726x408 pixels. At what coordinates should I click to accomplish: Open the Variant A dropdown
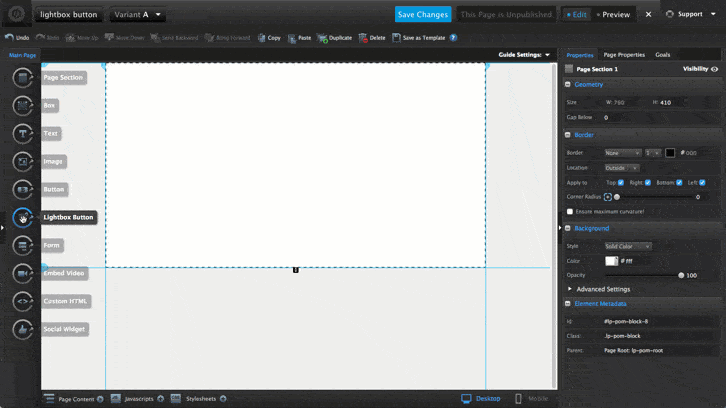(137, 14)
